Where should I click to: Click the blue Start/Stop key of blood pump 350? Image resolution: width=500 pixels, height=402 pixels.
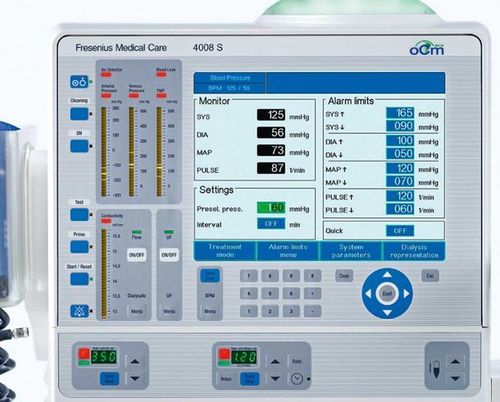(x=109, y=379)
